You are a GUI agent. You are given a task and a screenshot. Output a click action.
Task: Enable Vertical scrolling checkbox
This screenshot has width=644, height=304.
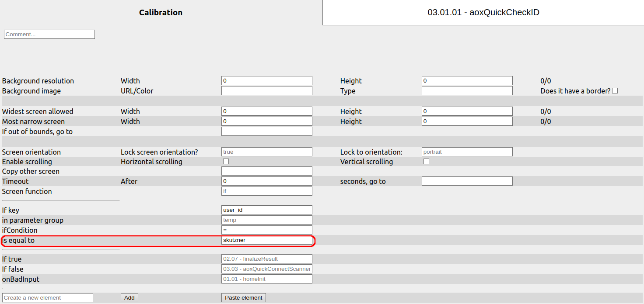426,162
